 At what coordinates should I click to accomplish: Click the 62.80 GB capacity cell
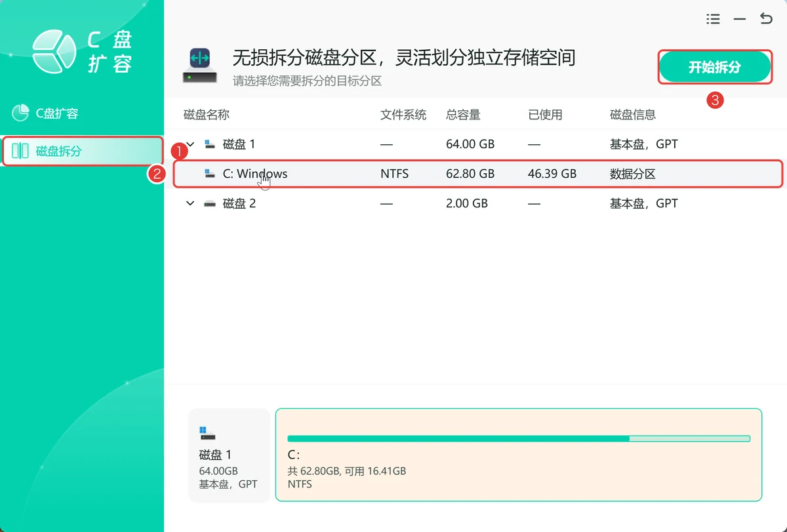[x=470, y=174]
